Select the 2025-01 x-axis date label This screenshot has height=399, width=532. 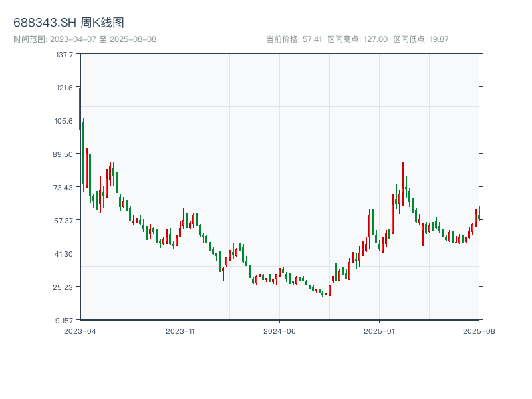(379, 331)
